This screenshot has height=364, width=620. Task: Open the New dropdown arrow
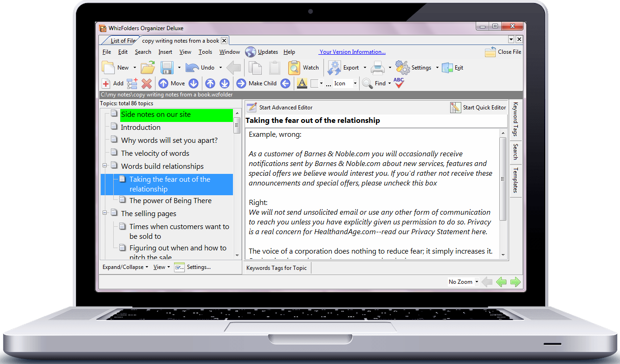pos(135,68)
